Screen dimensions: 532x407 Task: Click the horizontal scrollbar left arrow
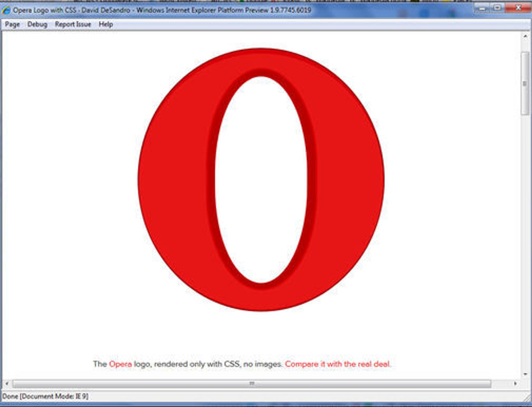7,384
